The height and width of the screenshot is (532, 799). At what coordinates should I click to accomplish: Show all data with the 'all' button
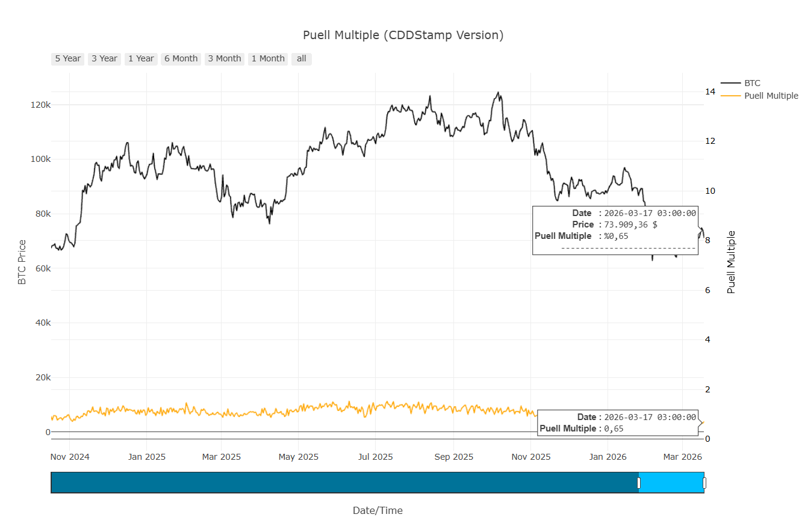tap(301, 58)
